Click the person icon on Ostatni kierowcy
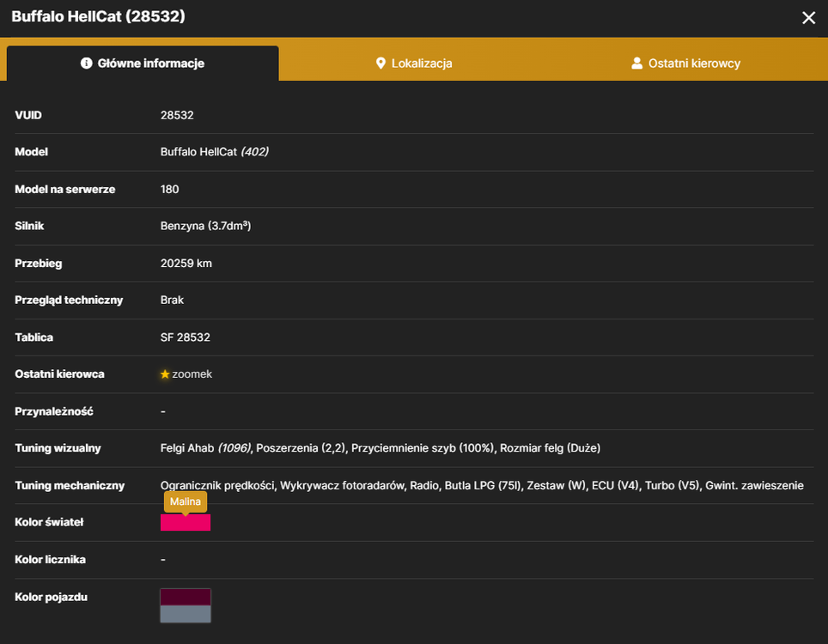 pos(636,64)
